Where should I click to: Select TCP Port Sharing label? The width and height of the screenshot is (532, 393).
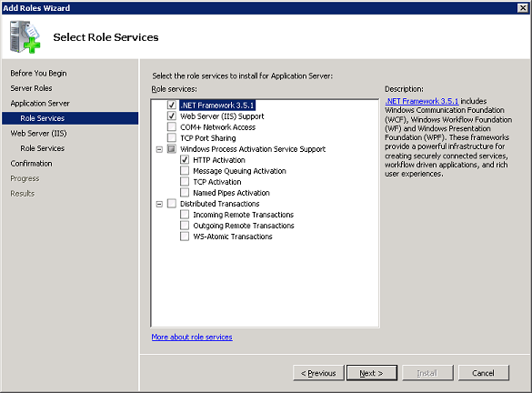coord(208,138)
